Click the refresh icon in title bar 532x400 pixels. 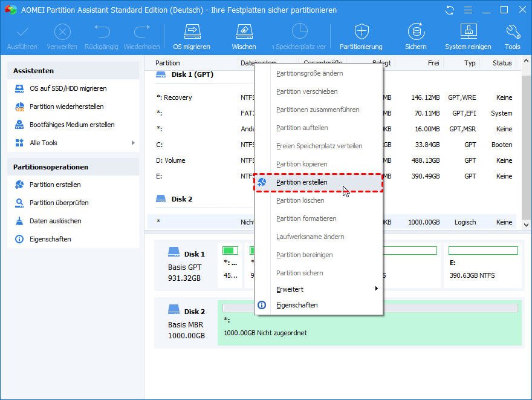click(x=450, y=10)
